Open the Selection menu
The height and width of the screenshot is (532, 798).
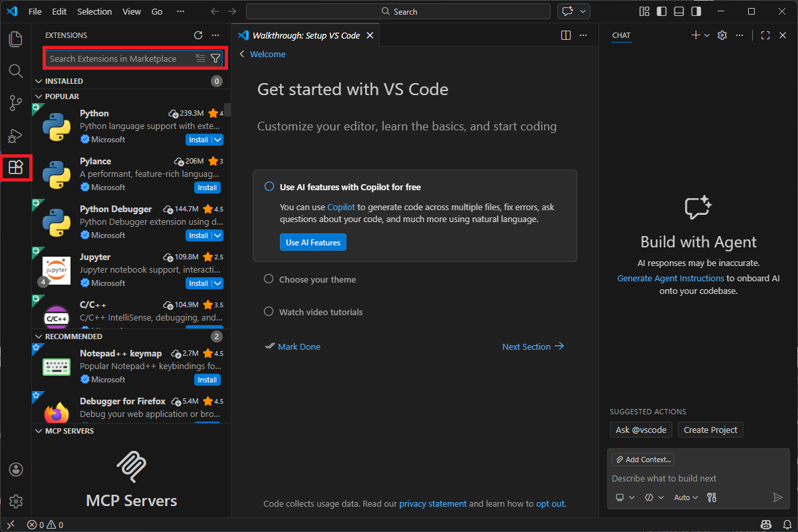tap(94, 11)
